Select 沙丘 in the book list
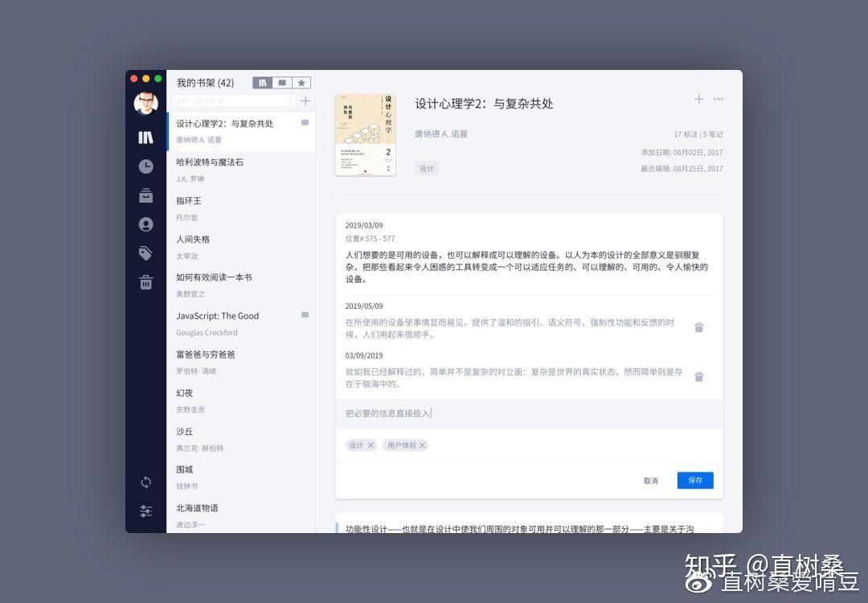The width and height of the screenshot is (868, 603). [241, 439]
